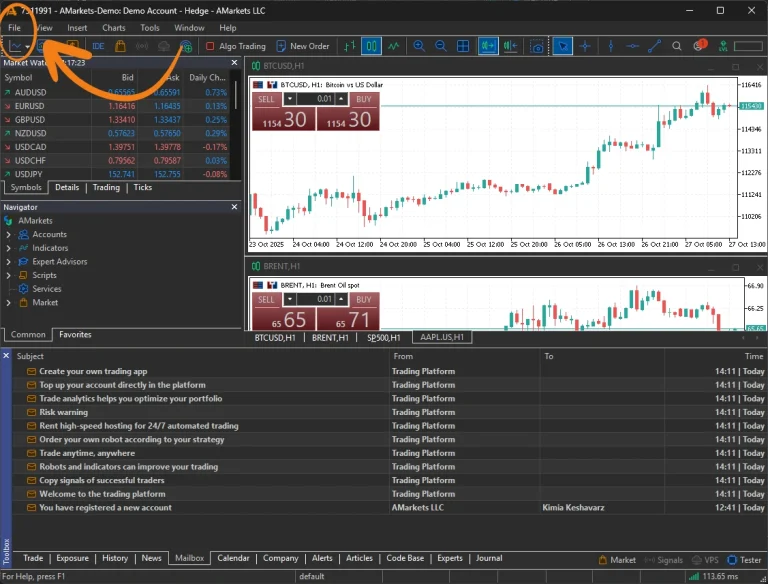Switch chart to bar chart mode
Image resolution: width=768 pixels, height=584 pixels.
pos(350,46)
